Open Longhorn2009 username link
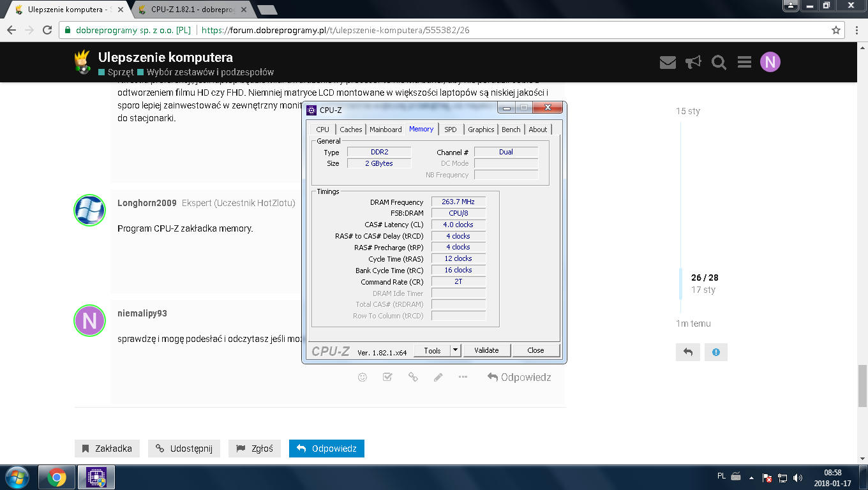The image size is (868, 490). (x=147, y=203)
